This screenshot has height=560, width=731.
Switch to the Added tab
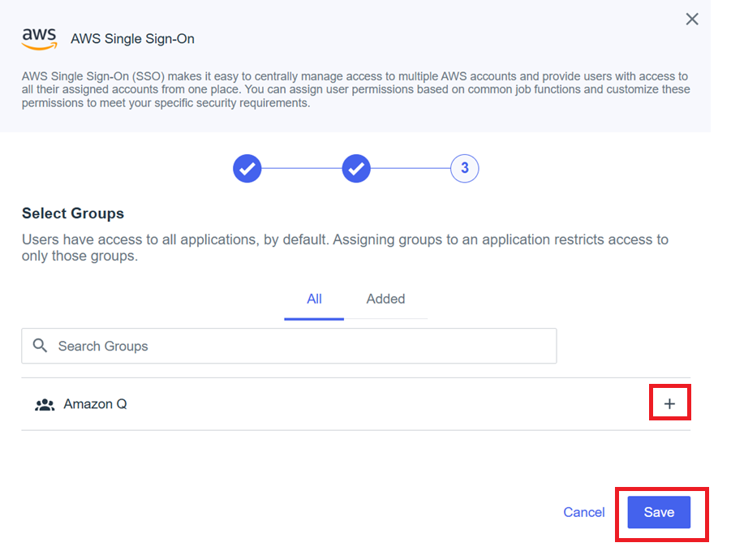[385, 299]
